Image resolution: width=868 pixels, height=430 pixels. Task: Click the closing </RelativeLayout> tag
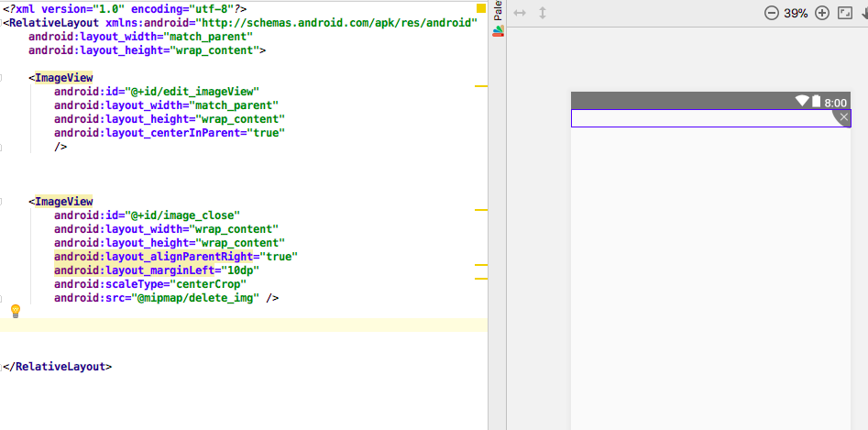(57, 367)
